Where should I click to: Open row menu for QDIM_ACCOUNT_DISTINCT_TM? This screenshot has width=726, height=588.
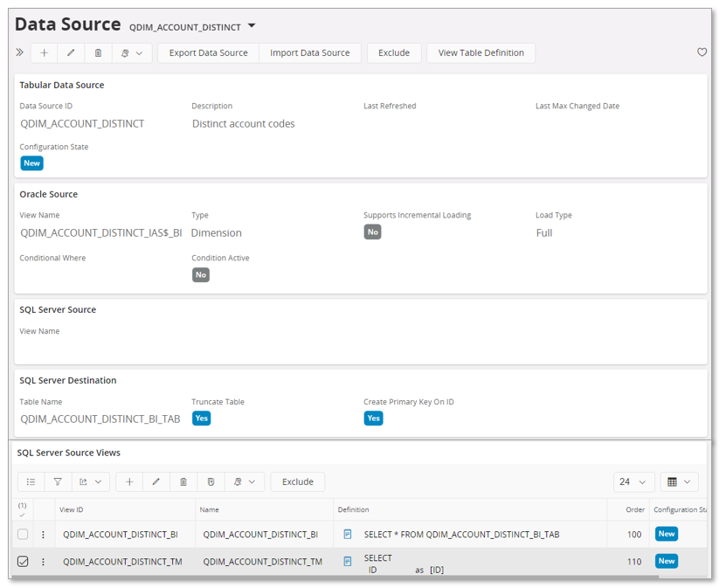[x=43, y=562]
